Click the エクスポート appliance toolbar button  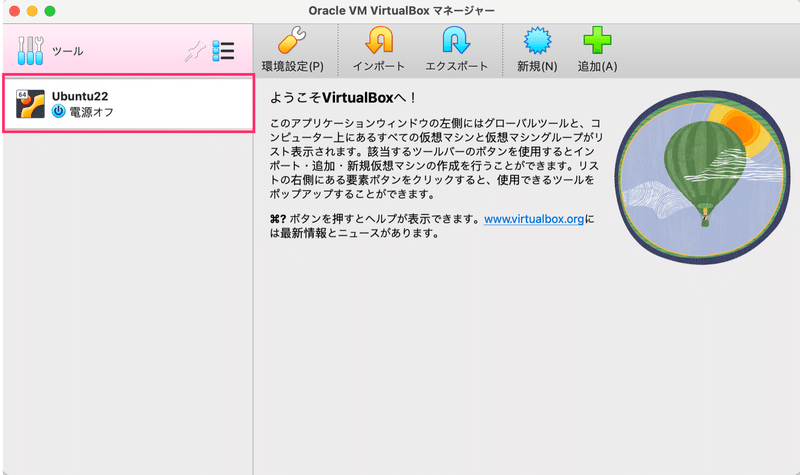click(457, 49)
